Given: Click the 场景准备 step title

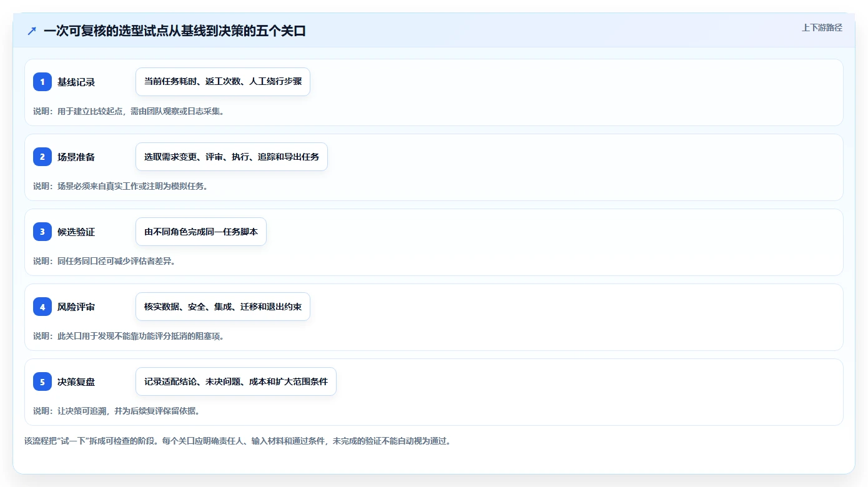Looking at the screenshot, I should tap(76, 157).
